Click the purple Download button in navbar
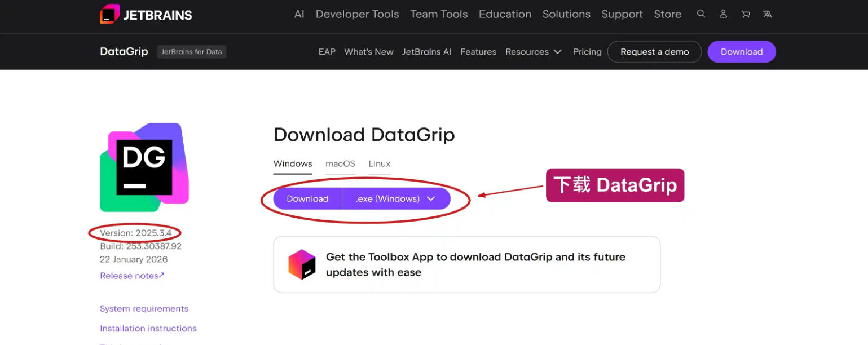Screen dimensions: 868x345 (x=741, y=51)
